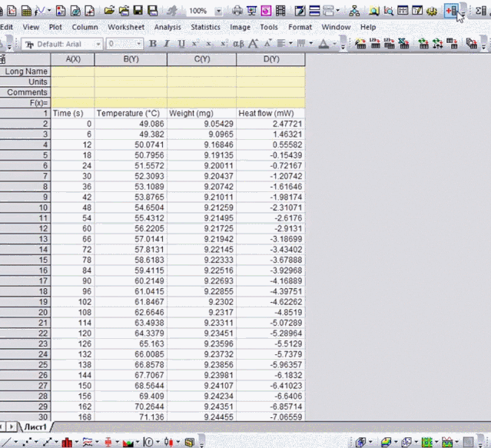Select the Лист1 sheet tab

pos(35,426)
